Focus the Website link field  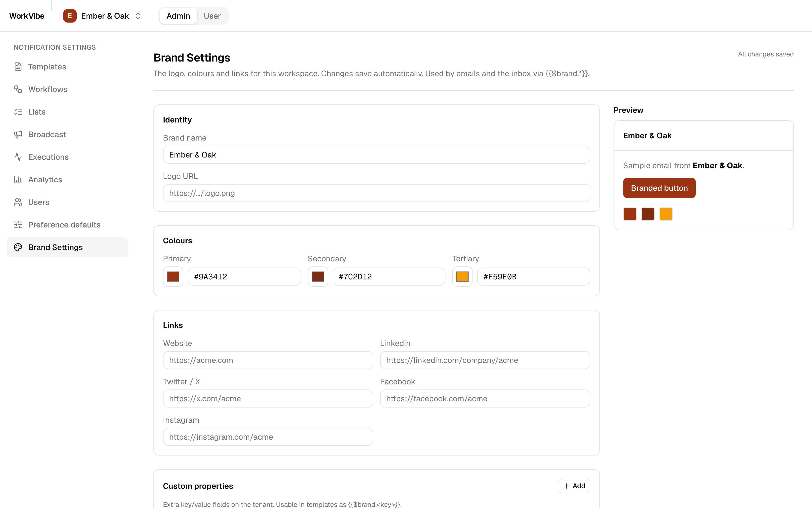[268, 360]
